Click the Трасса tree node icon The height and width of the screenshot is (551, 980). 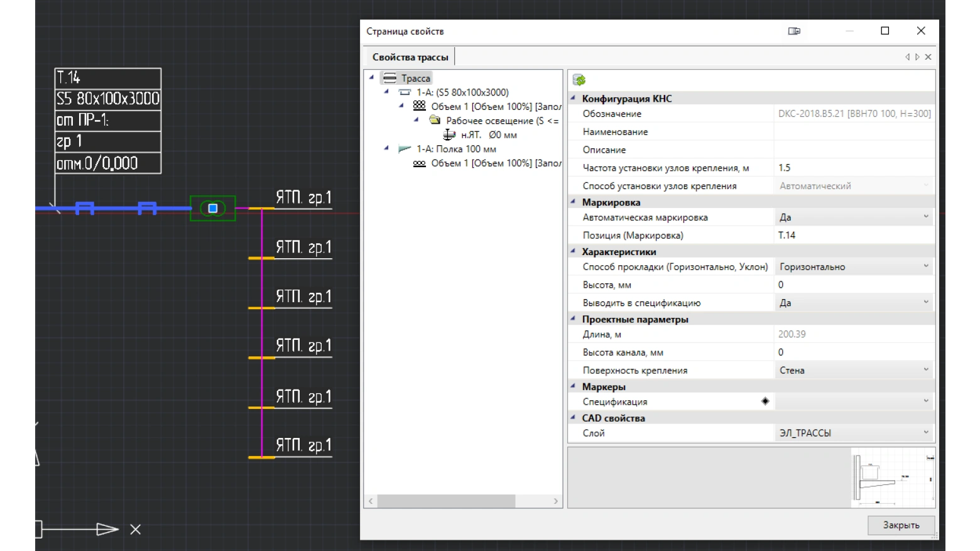pyautogui.click(x=390, y=78)
